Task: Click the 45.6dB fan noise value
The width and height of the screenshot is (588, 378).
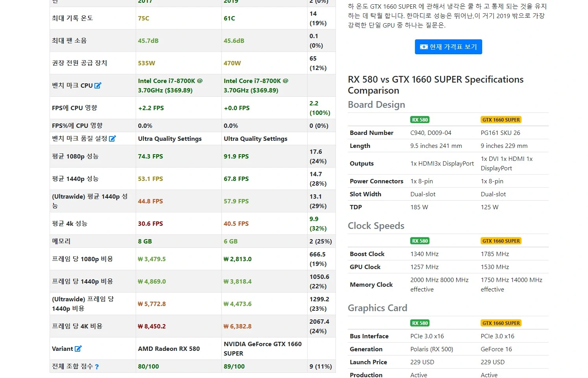Action: 234,41
